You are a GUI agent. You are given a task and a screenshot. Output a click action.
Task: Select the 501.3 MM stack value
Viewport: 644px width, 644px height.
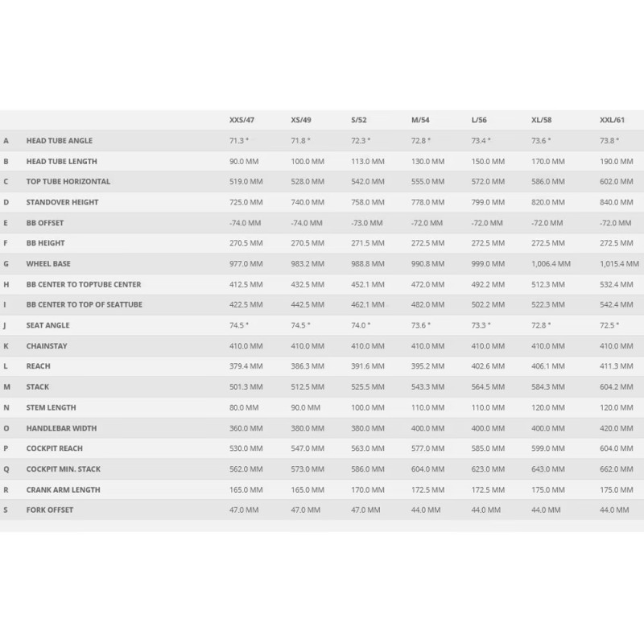246,386
